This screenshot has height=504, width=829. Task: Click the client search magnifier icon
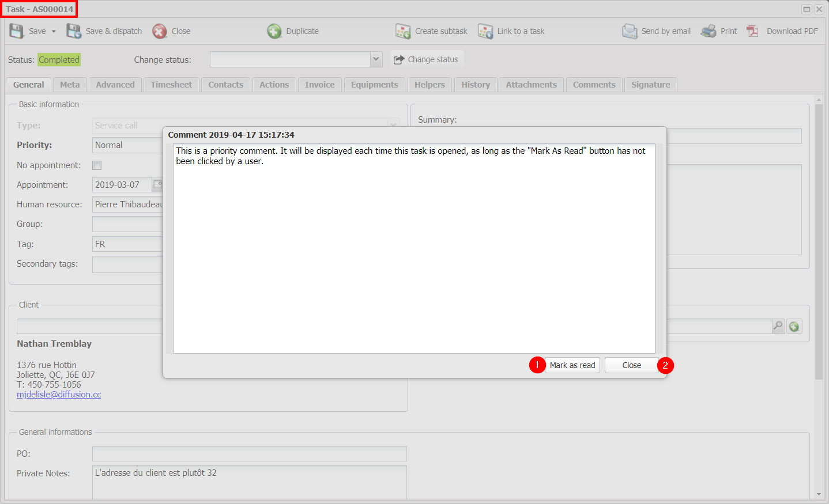[x=778, y=327]
